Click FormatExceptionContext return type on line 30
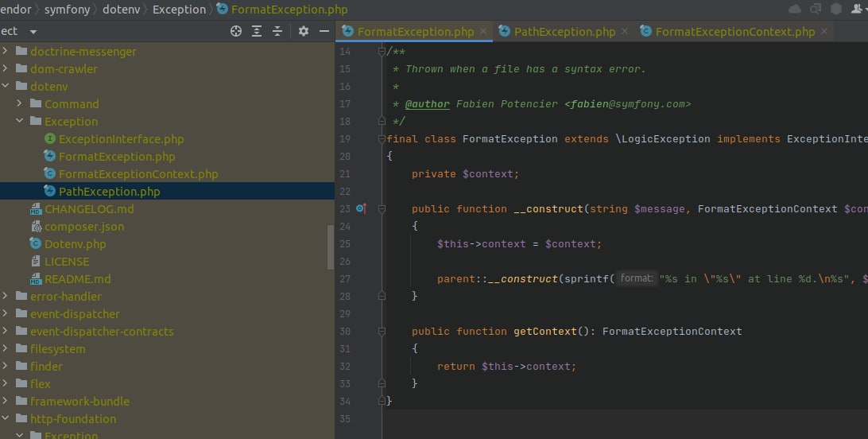This screenshot has height=439, width=868. (672, 331)
